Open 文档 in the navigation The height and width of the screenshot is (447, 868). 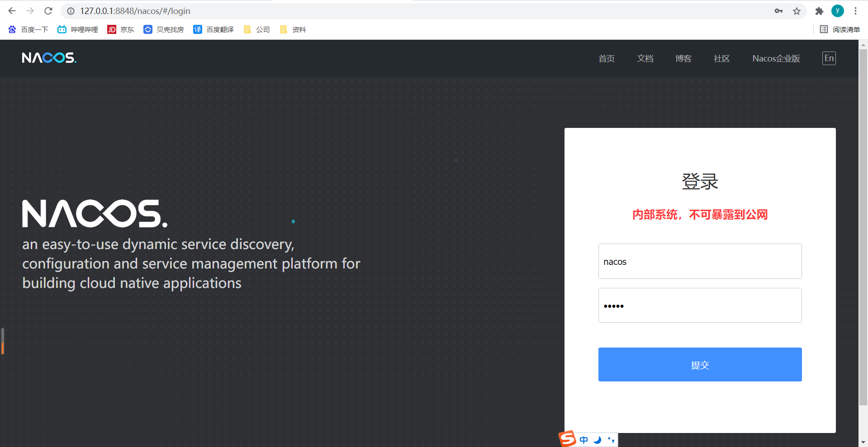click(x=645, y=58)
